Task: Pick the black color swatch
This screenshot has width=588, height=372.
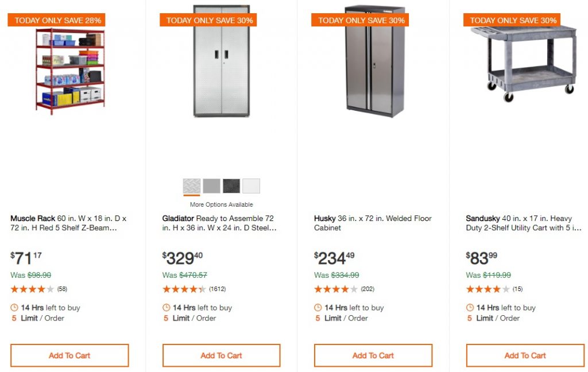Action: click(x=231, y=186)
